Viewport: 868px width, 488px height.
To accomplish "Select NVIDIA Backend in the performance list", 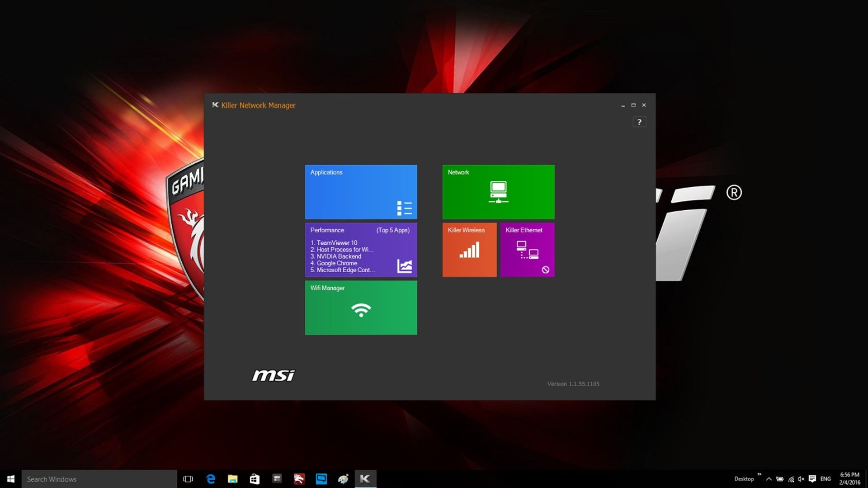I will pos(336,256).
